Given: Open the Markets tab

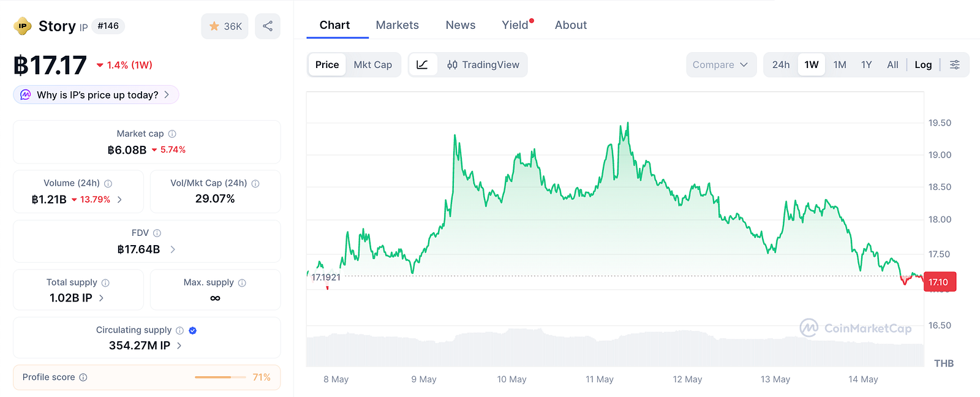Looking at the screenshot, I should pyautogui.click(x=398, y=25).
